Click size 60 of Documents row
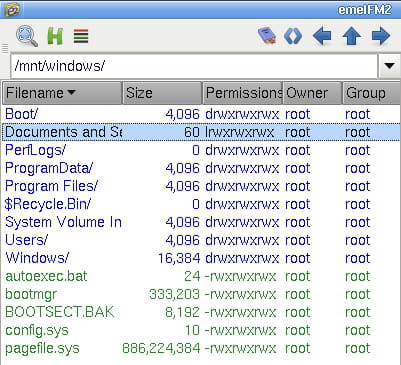 192,132
